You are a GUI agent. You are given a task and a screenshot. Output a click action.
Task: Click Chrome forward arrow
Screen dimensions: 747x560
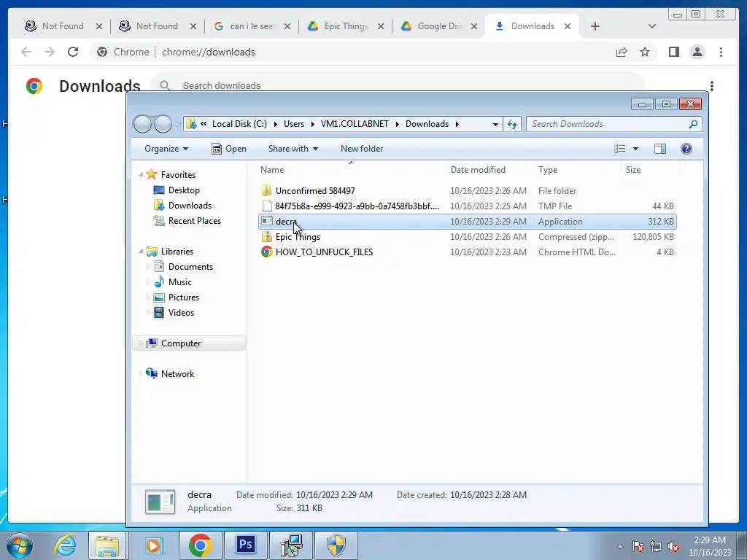click(50, 52)
